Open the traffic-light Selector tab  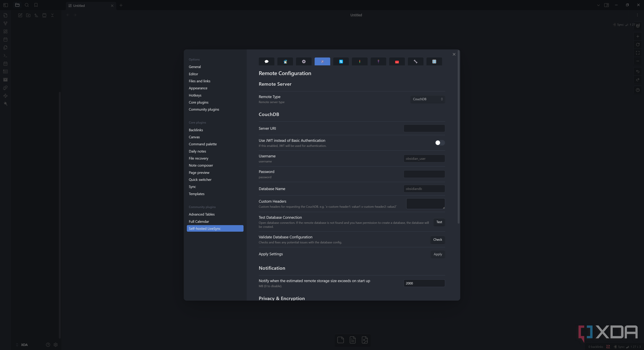tap(360, 62)
